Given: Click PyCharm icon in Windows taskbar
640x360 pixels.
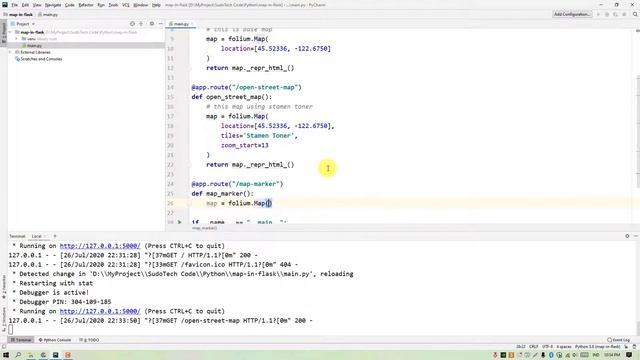Looking at the screenshot, I should pyautogui.click(x=56, y=355).
